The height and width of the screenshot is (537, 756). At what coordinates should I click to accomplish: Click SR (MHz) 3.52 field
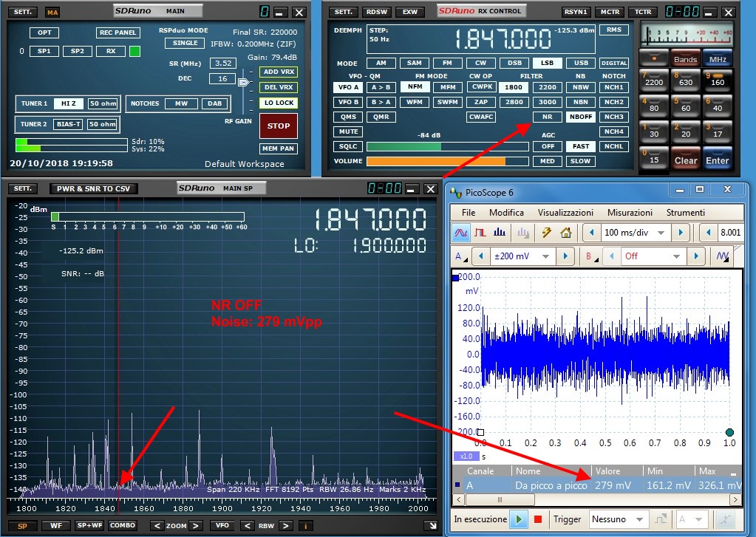pyautogui.click(x=222, y=63)
